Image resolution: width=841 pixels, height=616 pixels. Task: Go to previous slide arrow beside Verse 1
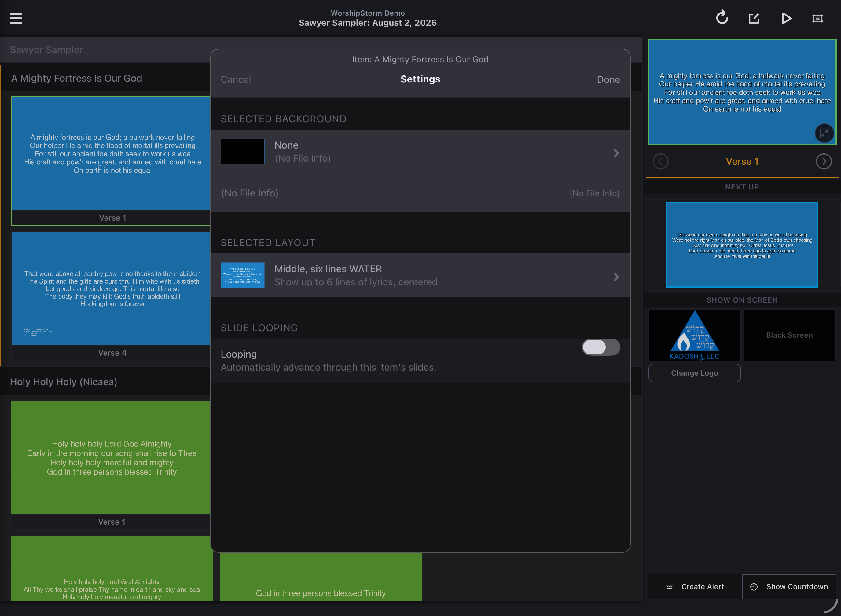coord(660,161)
